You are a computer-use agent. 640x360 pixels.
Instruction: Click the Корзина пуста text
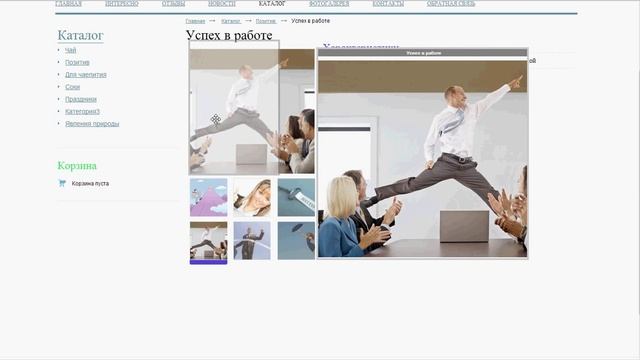90,184
